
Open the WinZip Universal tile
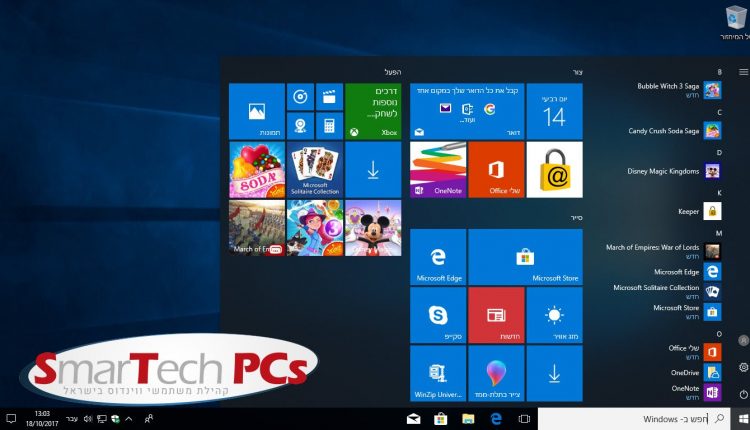(438, 374)
